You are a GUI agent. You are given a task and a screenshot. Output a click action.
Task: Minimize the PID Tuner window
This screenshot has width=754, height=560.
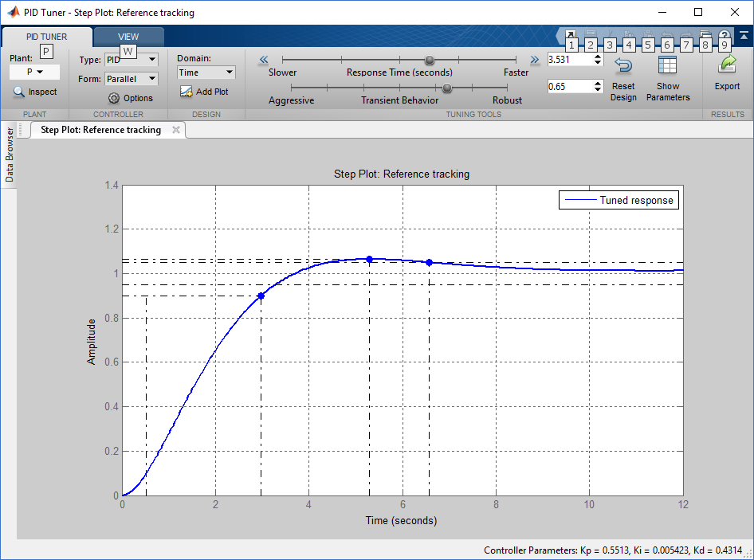(662, 12)
